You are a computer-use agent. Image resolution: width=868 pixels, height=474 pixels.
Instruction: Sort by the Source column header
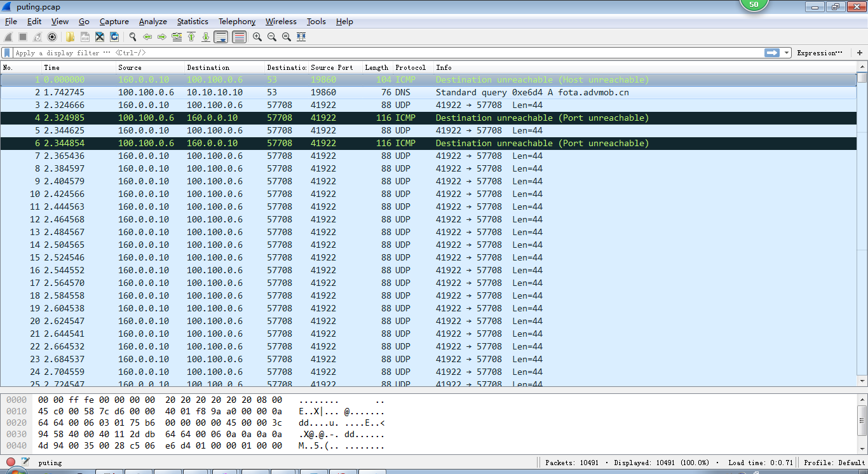tap(150, 67)
